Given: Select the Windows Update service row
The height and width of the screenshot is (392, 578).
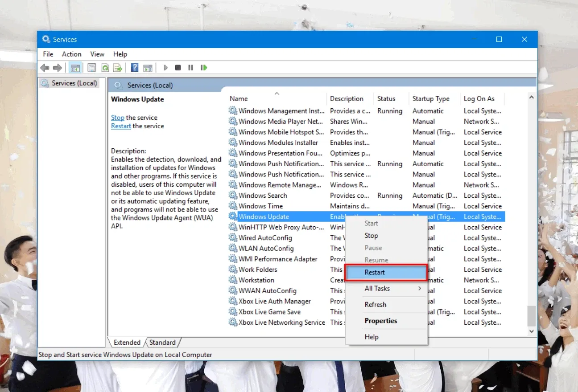Looking at the screenshot, I should point(366,216).
